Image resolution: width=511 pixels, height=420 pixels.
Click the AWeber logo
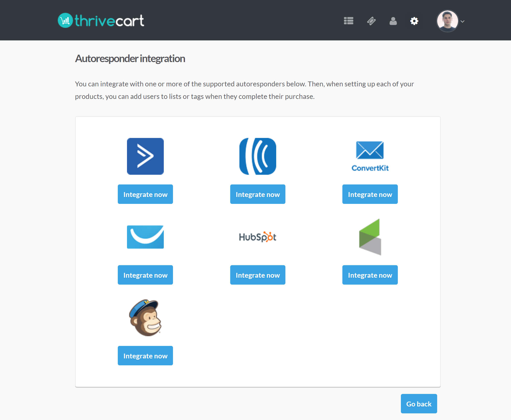(258, 156)
